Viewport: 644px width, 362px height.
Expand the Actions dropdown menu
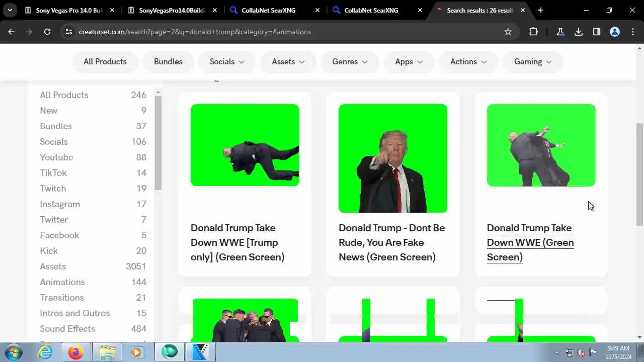tap(468, 62)
